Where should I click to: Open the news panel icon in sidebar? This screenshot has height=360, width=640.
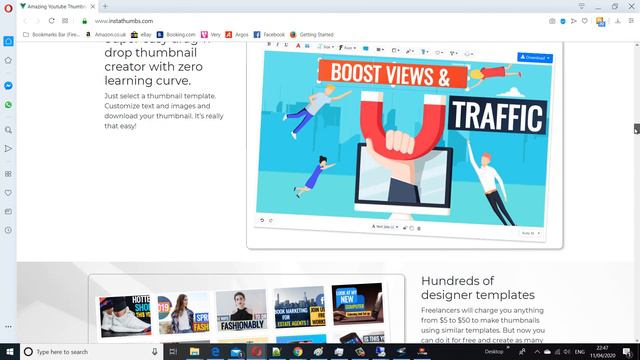[x=8, y=211]
